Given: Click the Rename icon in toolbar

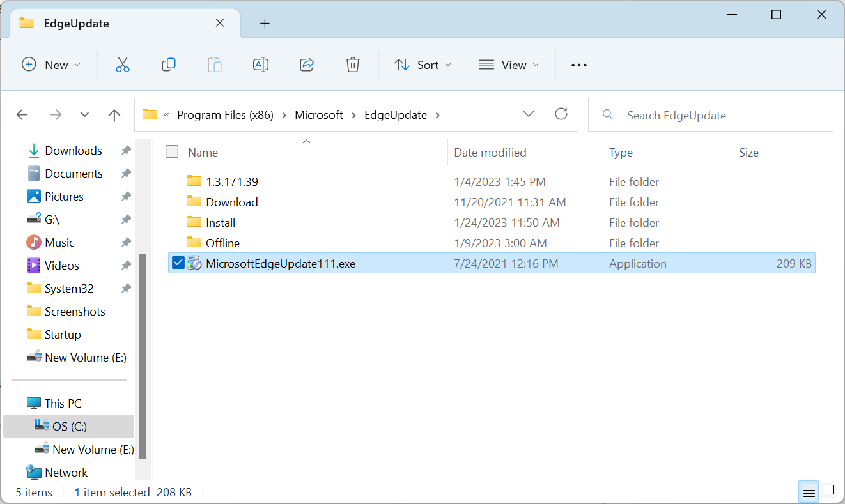Looking at the screenshot, I should click(x=261, y=65).
